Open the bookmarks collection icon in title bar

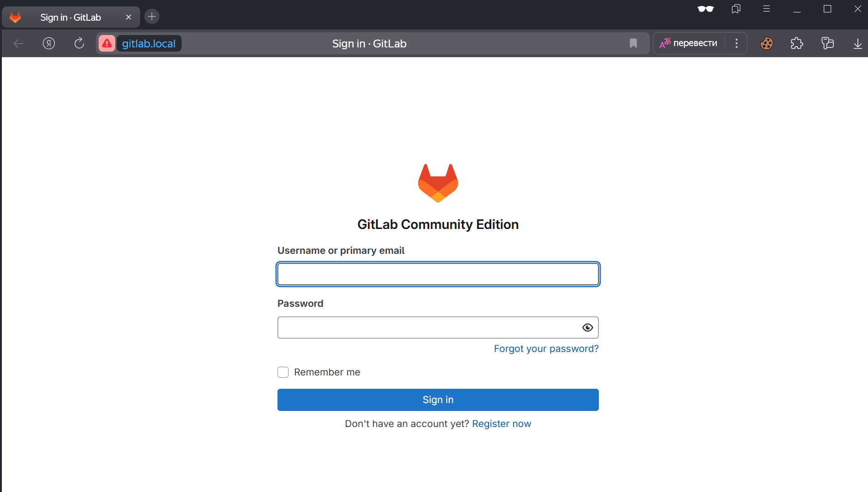click(736, 9)
